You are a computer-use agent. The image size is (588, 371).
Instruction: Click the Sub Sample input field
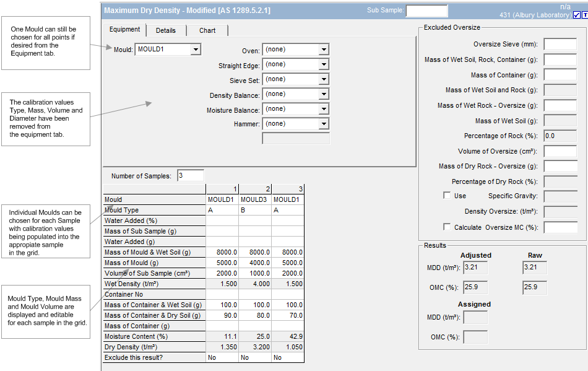coord(426,11)
